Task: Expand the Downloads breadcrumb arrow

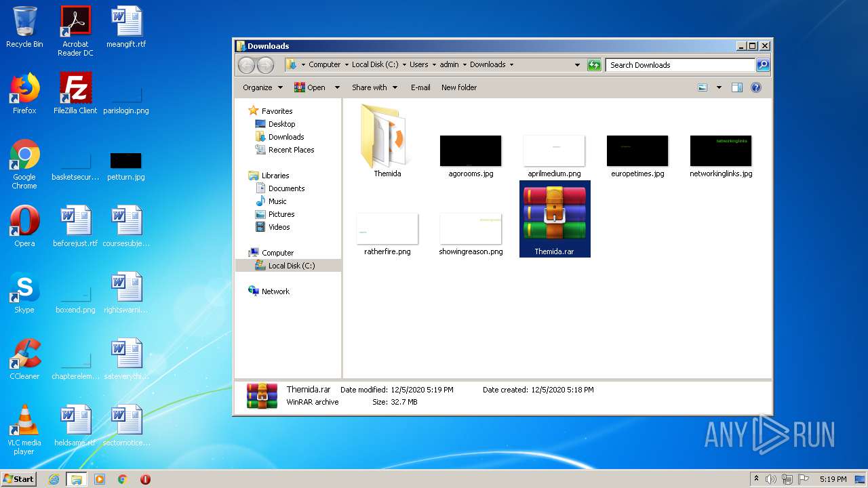Action: tap(511, 65)
